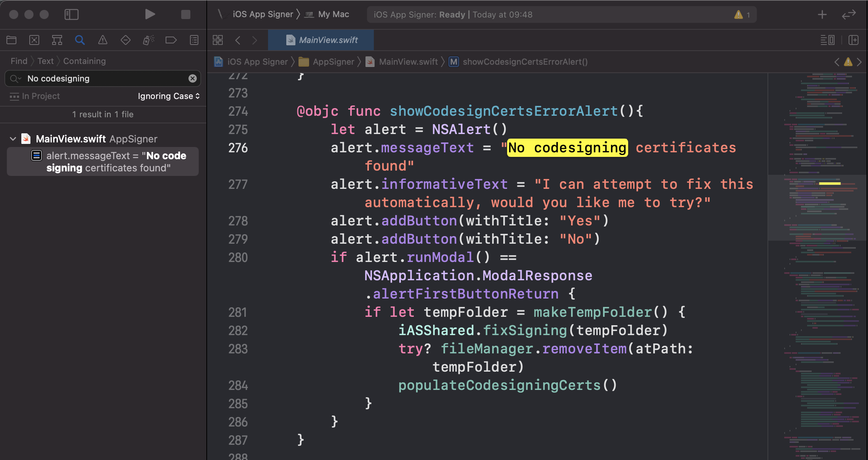This screenshot has height=460, width=868.
Task: Open the search options magnifier dropdown
Action: click(15, 78)
